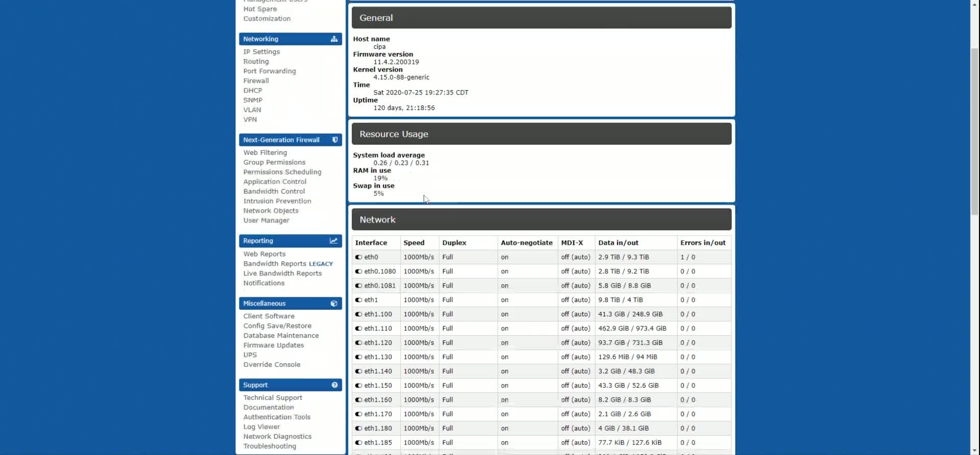Click the eth1.185 interface status icon

coord(358,443)
